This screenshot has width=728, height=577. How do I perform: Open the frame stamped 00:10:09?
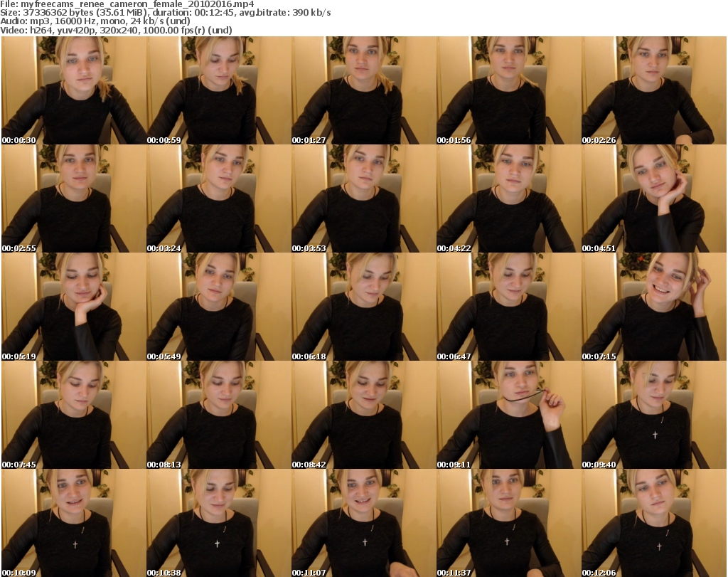point(74,523)
